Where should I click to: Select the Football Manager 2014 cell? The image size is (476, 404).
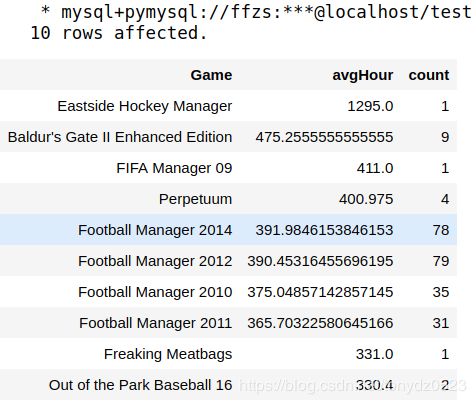[155, 230]
